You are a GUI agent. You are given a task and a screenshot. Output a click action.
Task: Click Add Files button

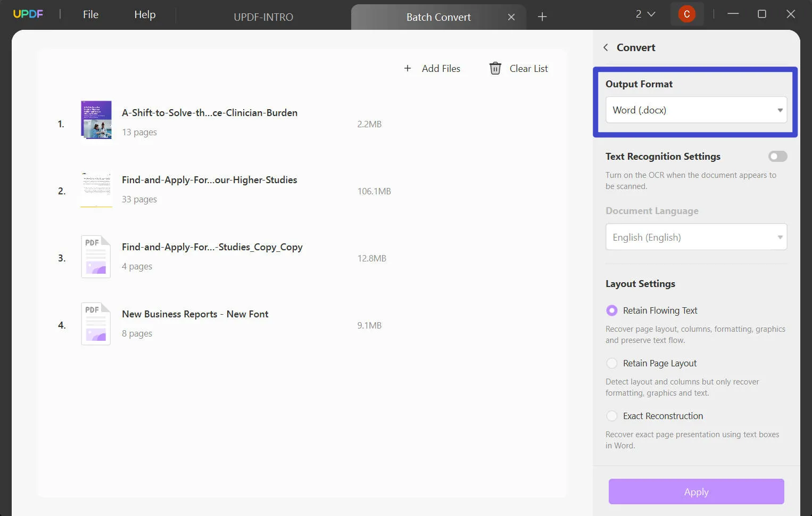pos(432,68)
